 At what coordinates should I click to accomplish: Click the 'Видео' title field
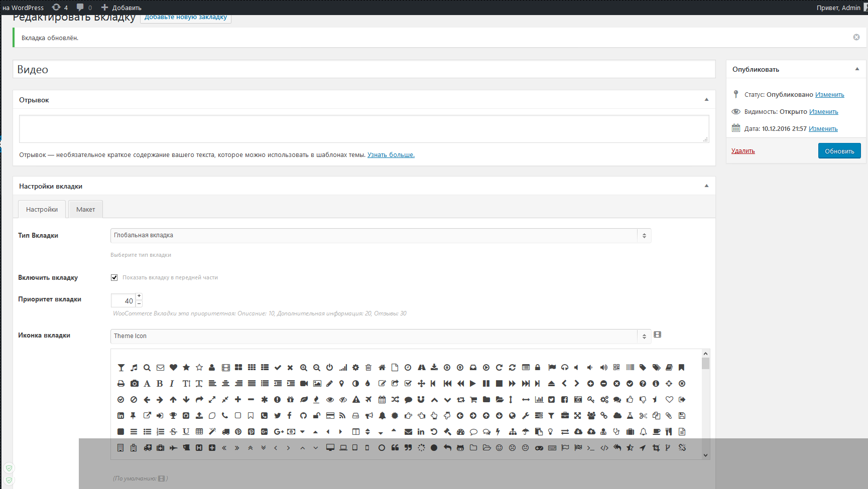pos(364,69)
